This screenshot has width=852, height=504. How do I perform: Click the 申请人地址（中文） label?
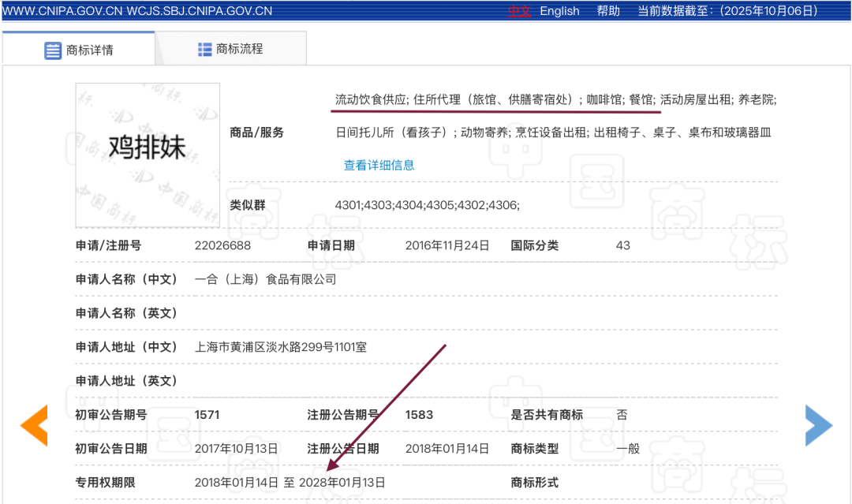coord(126,347)
